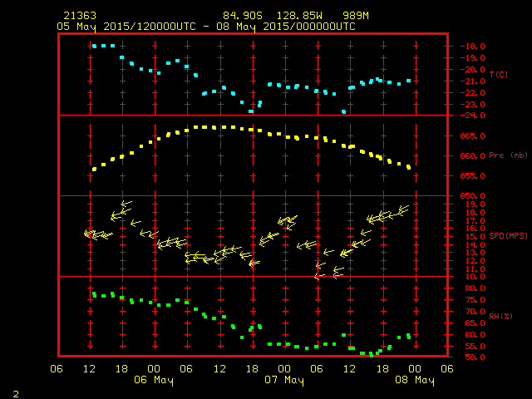Click the 865.0 pressure tick value
Viewport: 532px width, 399px height.
473,136
